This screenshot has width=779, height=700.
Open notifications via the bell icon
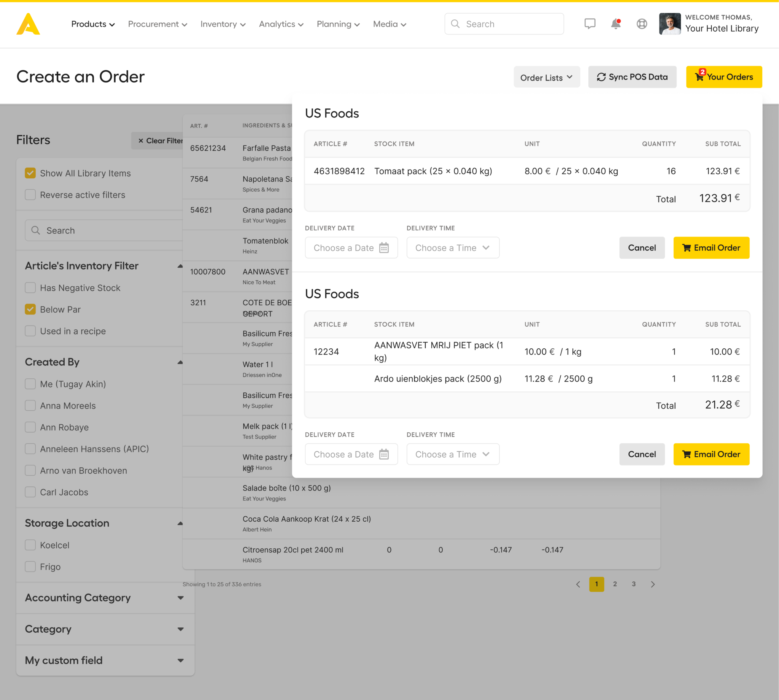coord(615,24)
